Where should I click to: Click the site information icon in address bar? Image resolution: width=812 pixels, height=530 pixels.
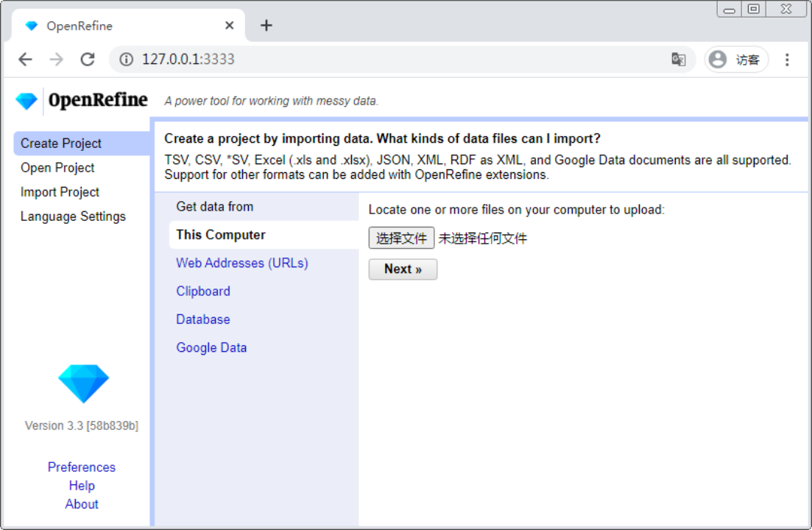click(x=126, y=60)
